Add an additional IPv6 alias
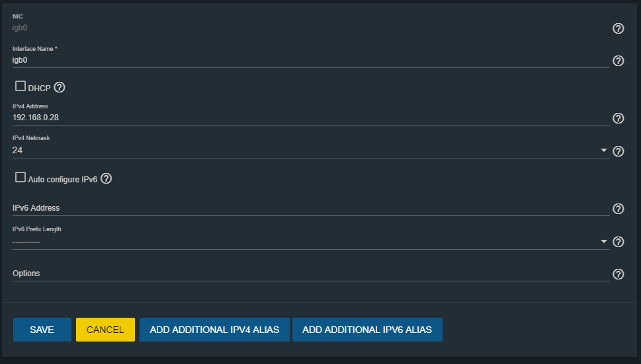Image resolution: width=641 pixels, height=364 pixels. 367,330
